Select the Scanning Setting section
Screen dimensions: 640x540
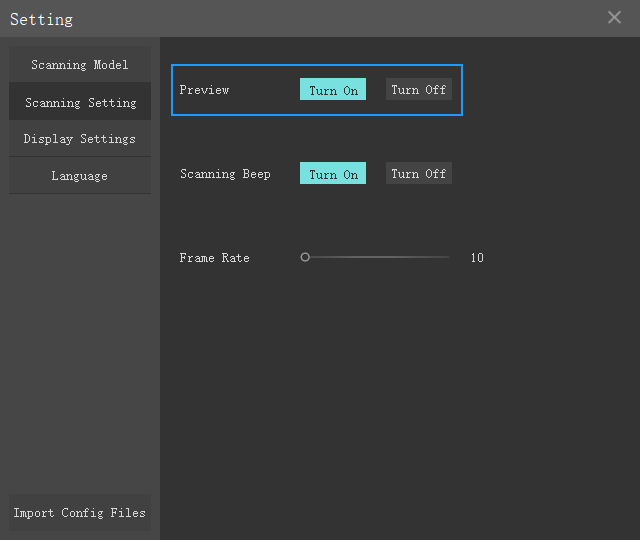click(x=80, y=102)
